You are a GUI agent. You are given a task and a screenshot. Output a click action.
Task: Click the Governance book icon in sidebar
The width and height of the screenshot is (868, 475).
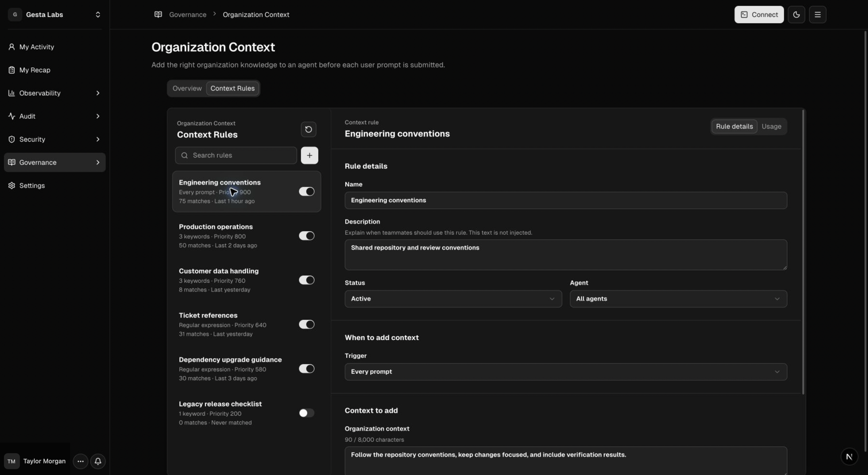12,162
